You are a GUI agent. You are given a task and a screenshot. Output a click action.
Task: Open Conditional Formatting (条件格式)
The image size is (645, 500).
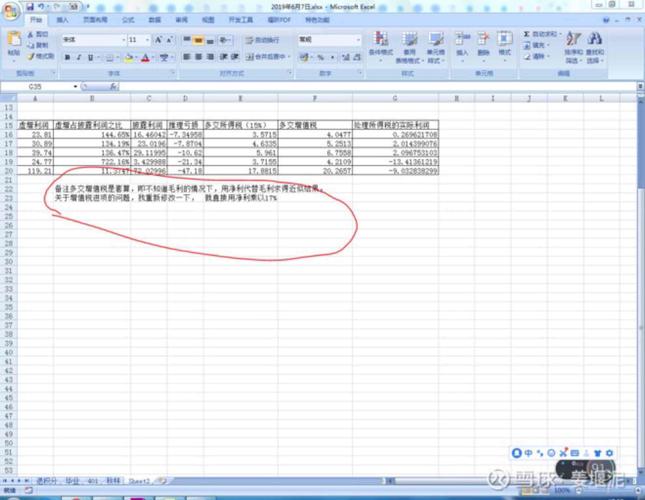point(381,46)
